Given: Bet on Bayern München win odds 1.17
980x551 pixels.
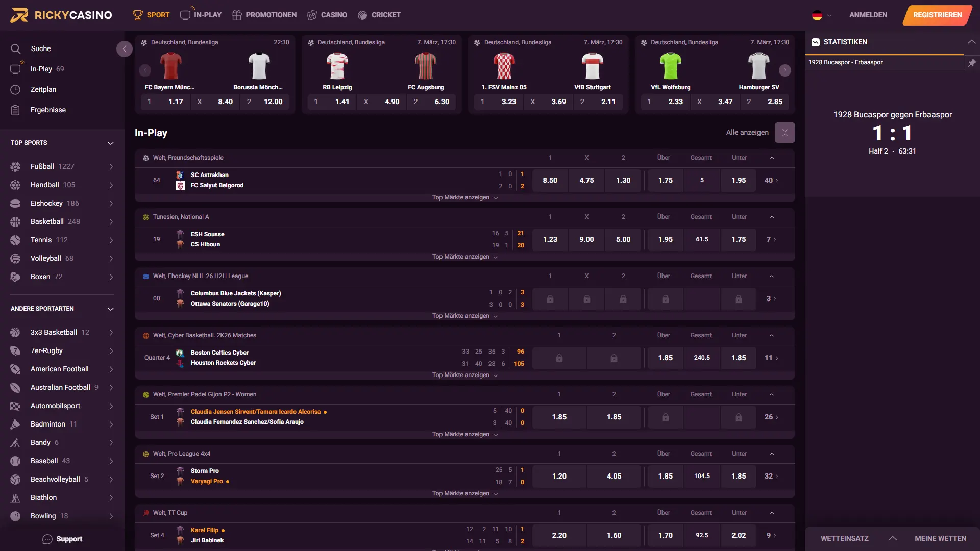Looking at the screenshot, I should coord(165,102).
